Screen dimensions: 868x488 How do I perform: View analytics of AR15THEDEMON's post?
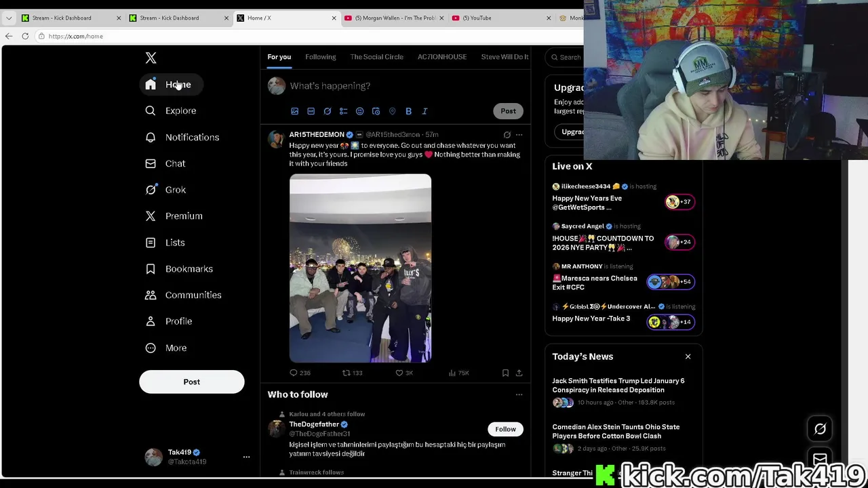coord(458,373)
